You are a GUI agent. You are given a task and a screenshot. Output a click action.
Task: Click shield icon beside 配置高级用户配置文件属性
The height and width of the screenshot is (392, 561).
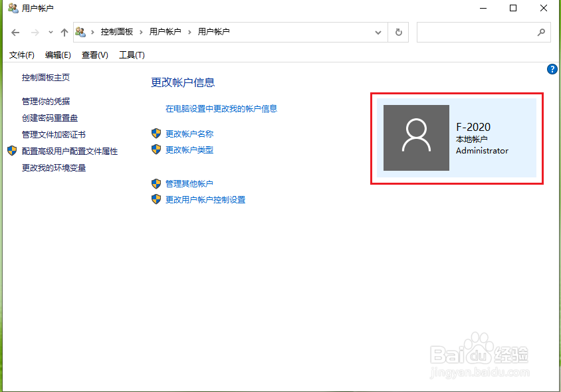tap(12, 151)
